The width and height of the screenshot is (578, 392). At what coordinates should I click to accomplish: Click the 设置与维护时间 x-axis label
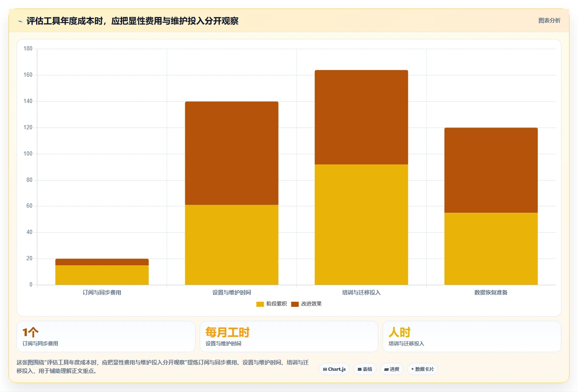232,292
